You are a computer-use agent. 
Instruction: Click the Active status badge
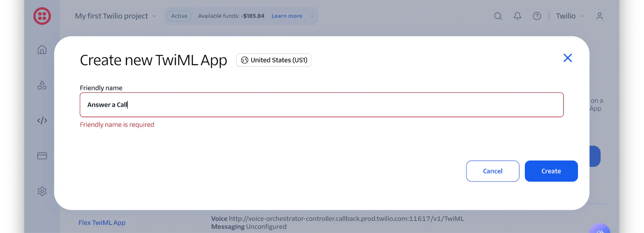click(x=179, y=16)
